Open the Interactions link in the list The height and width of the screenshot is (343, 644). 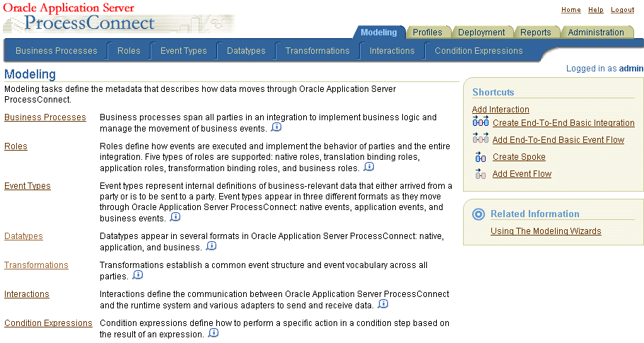tap(27, 294)
